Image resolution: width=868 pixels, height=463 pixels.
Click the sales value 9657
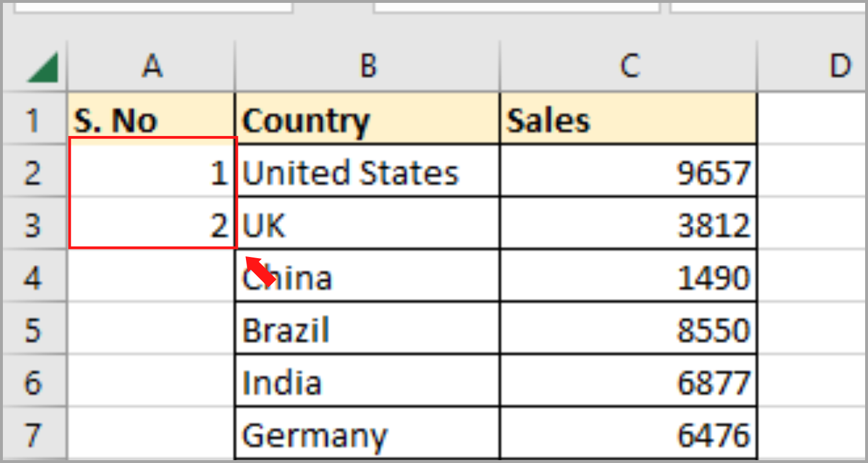[x=628, y=172]
